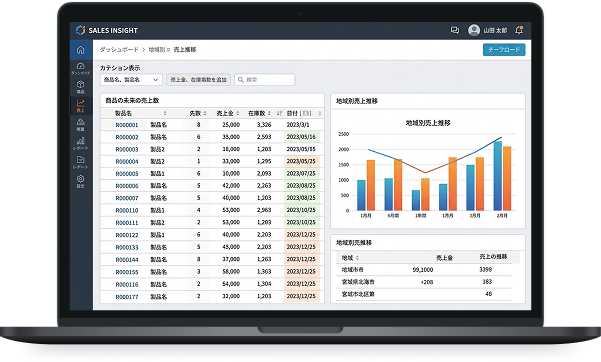This screenshot has height=362, width=601.
Task: Sort by the stock count column arrows
Action: coord(269,113)
